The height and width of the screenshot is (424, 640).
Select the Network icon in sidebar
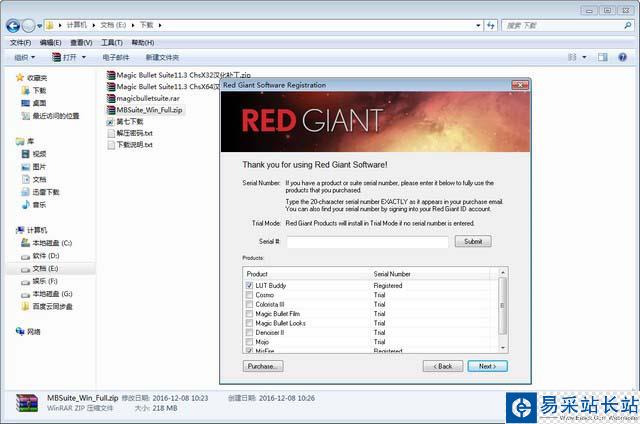click(x=20, y=331)
